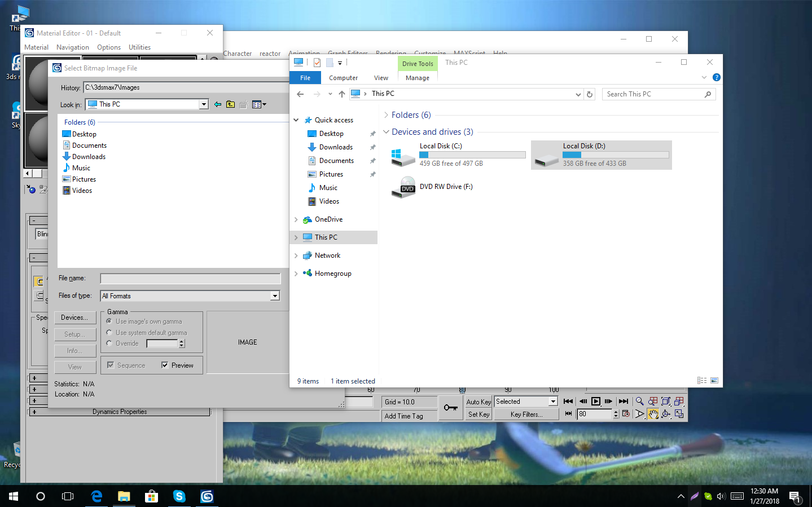This screenshot has height=507, width=812.
Task: Activate the Zoom magnifier tool
Action: pyautogui.click(x=640, y=401)
